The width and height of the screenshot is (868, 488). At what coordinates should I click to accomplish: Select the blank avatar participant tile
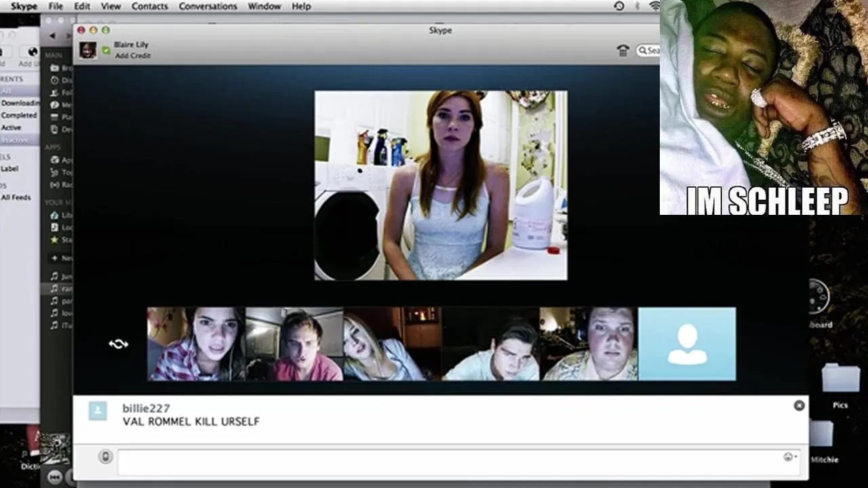687,344
